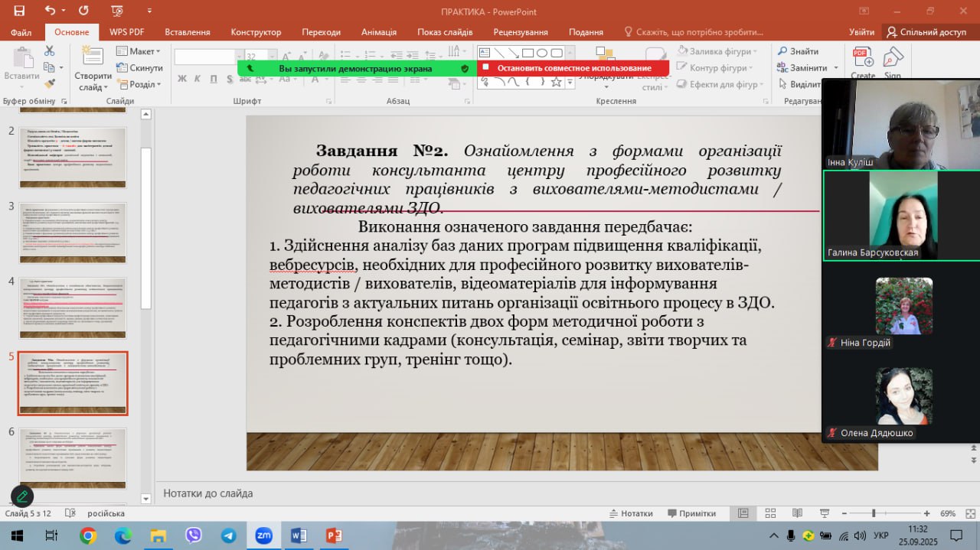Open Zoom app from taskbar
Viewport: 980px width, 550px height.
264,535
